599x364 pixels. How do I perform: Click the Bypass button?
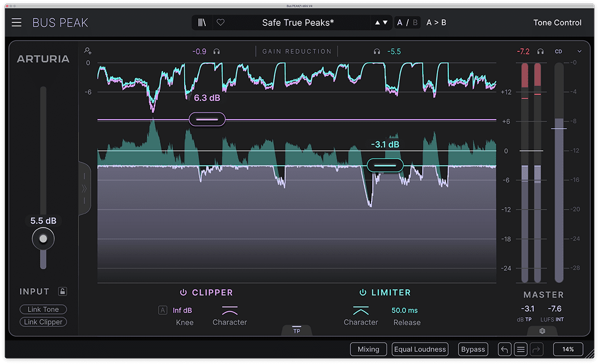click(x=473, y=350)
